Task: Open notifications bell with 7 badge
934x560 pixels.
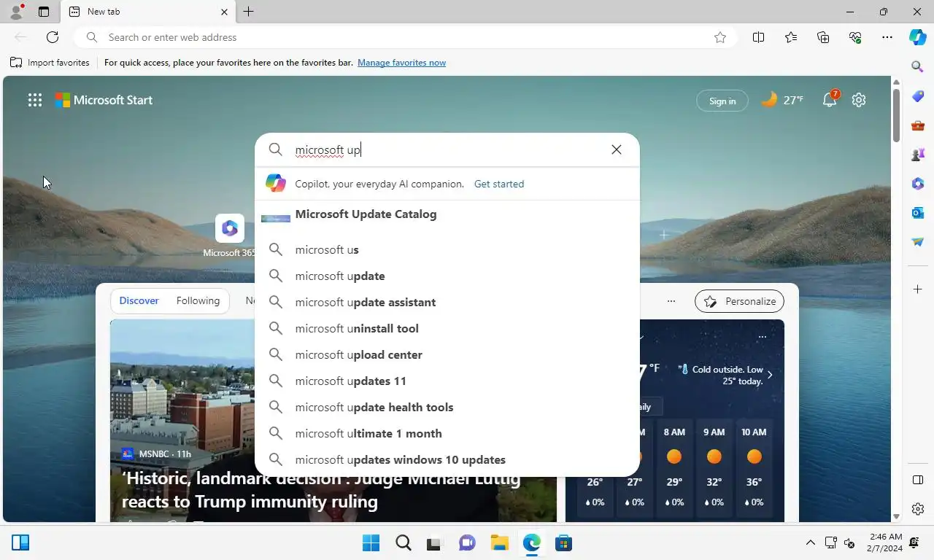Action: [x=830, y=99]
